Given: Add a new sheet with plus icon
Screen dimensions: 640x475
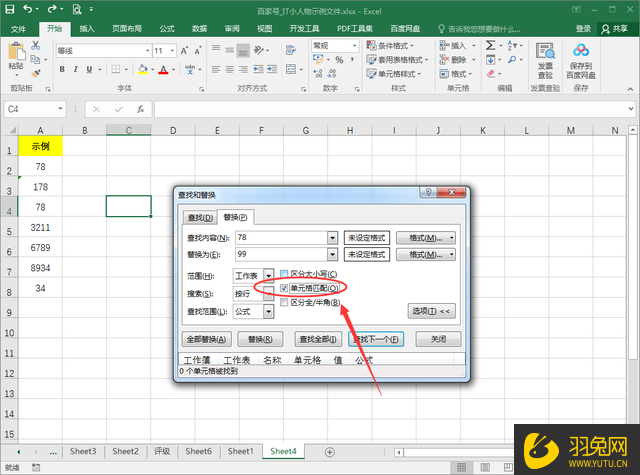Looking at the screenshot, I should (330, 452).
